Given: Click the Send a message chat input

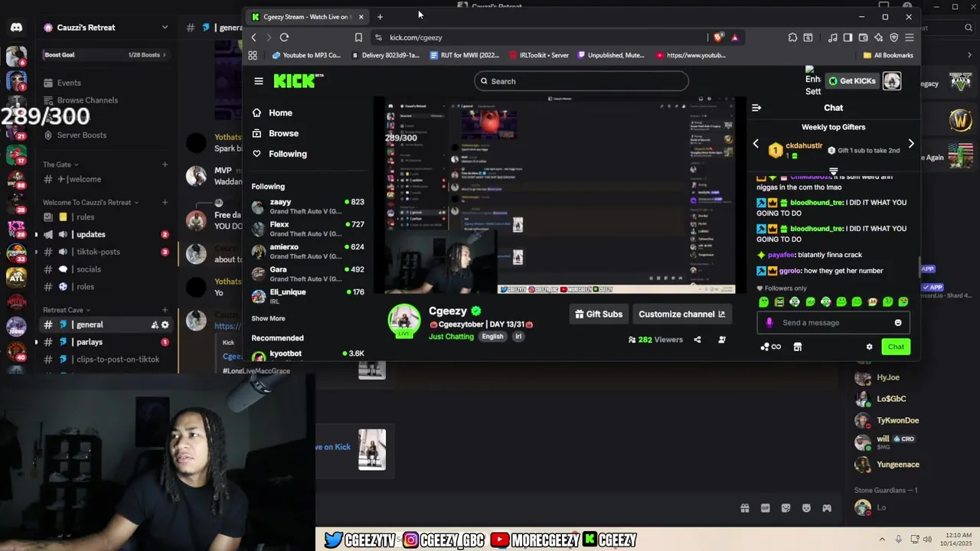Looking at the screenshot, I should tap(835, 323).
